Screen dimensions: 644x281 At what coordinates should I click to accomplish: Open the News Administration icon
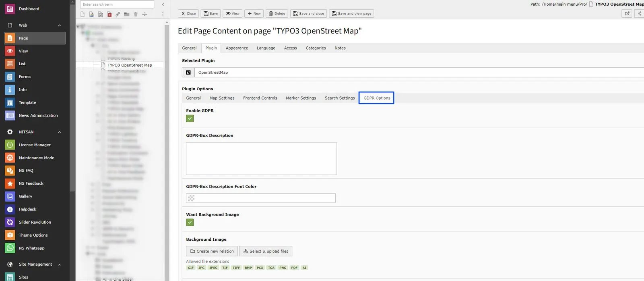(x=10, y=115)
